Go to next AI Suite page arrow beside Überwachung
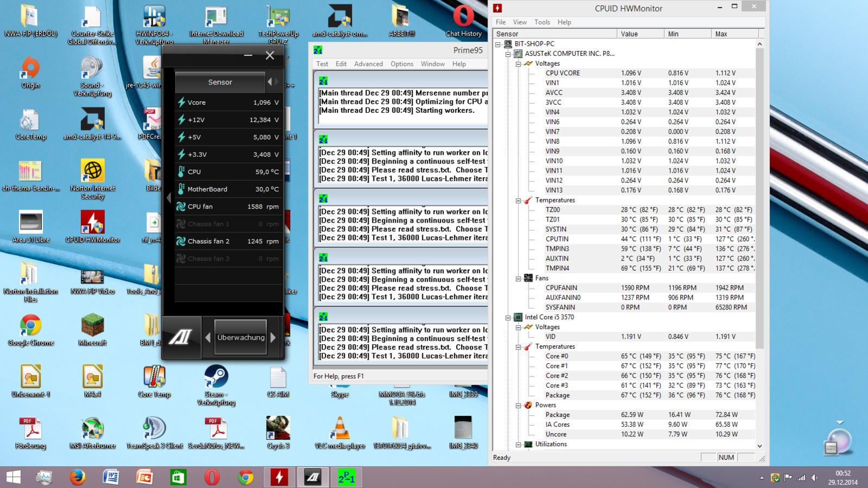The height and width of the screenshot is (488, 868). [x=273, y=337]
